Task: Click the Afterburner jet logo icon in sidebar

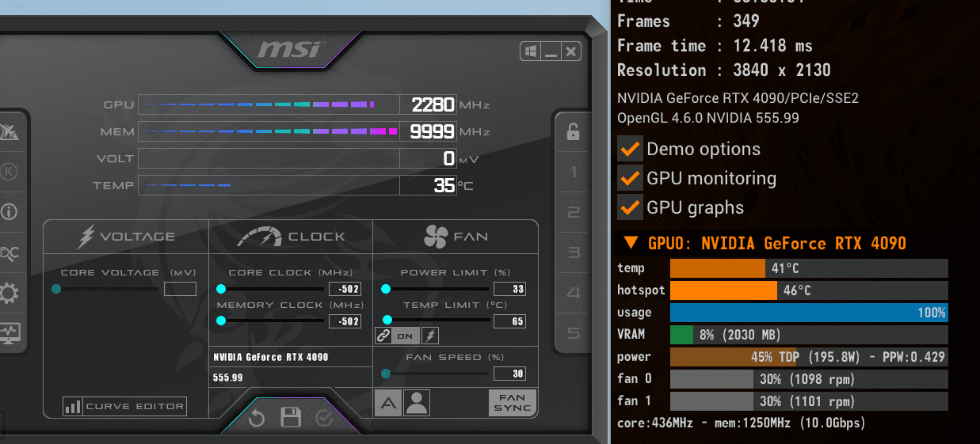Action: (10, 132)
